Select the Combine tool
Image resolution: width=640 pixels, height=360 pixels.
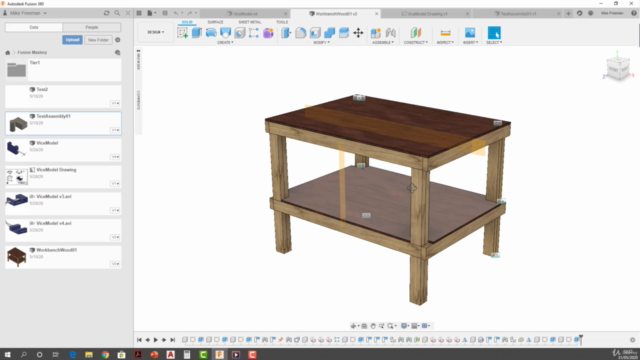[x=329, y=33]
